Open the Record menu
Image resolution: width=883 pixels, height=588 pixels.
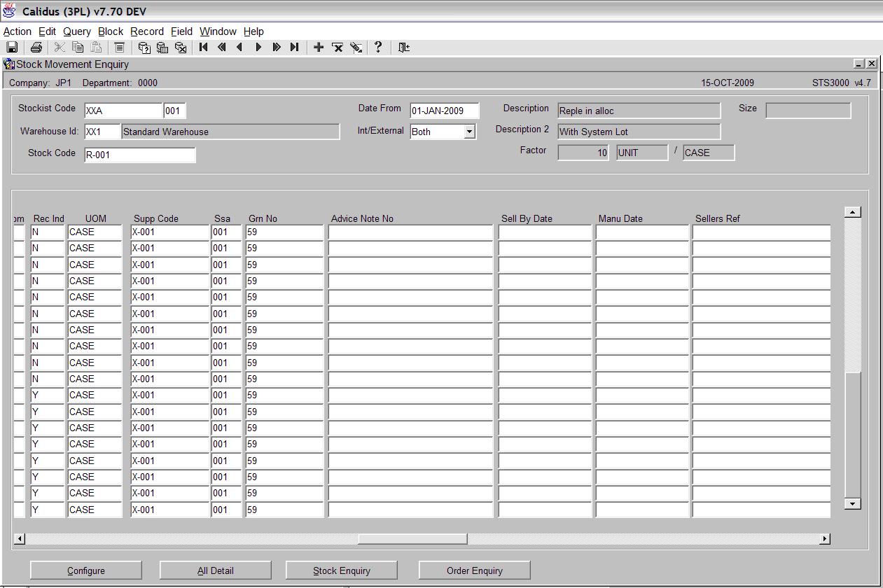147,31
